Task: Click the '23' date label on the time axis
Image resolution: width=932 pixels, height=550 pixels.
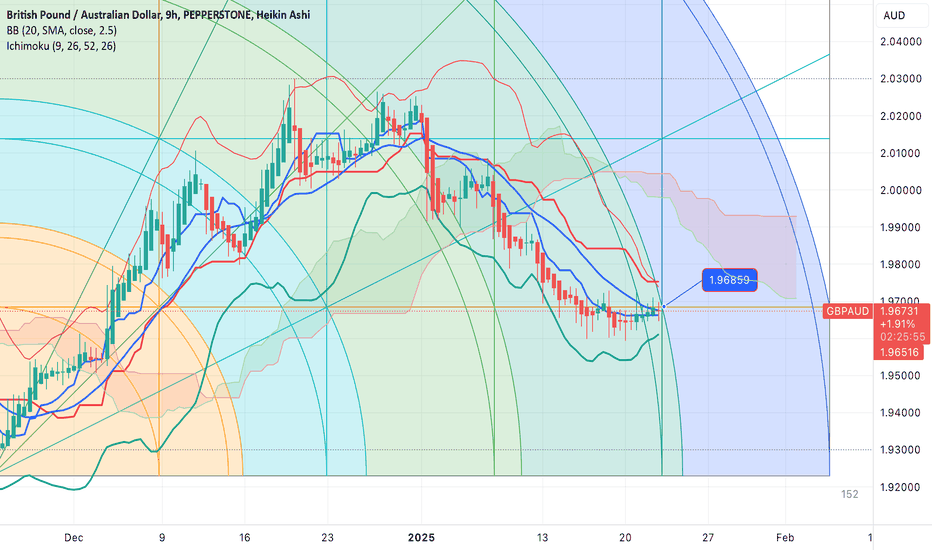Action: click(x=327, y=538)
